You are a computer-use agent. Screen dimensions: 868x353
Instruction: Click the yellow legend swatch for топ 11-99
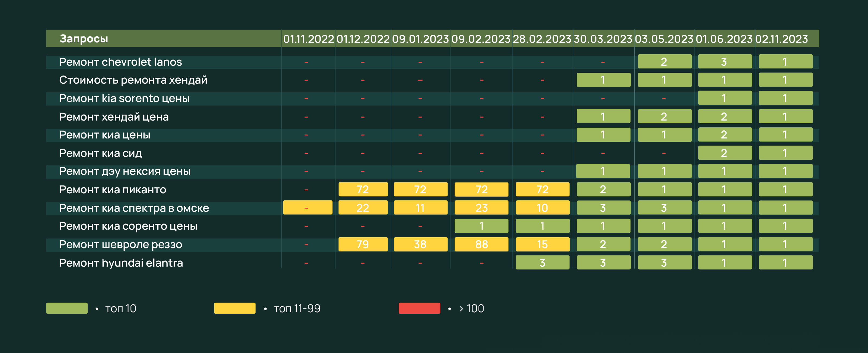(235, 308)
